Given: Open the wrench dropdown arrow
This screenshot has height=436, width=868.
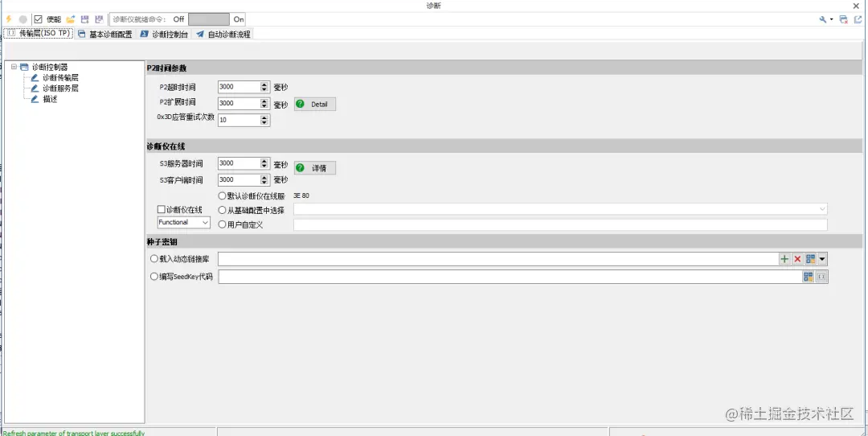Looking at the screenshot, I should (832, 19).
